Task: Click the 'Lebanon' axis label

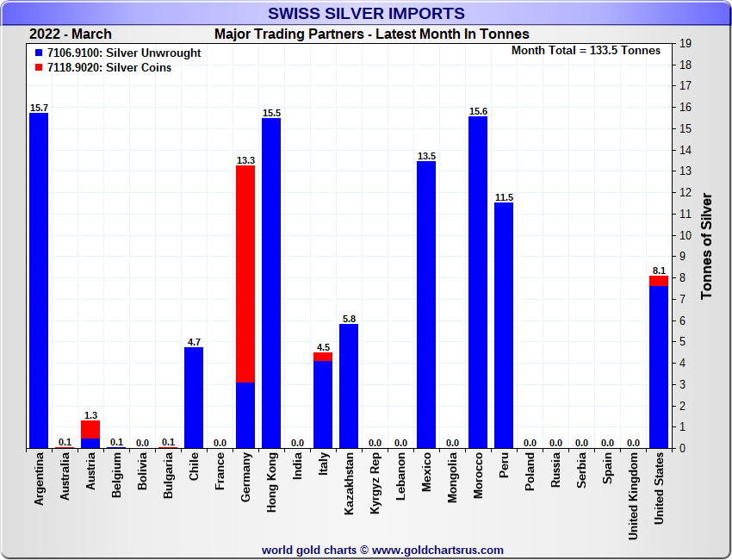Action: point(400,476)
